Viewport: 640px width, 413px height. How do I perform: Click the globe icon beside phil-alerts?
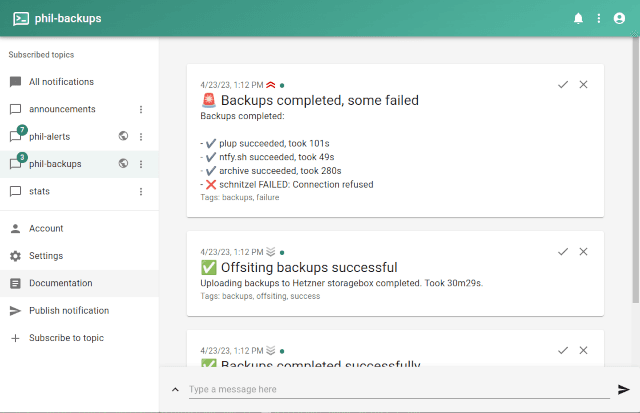click(x=123, y=136)
